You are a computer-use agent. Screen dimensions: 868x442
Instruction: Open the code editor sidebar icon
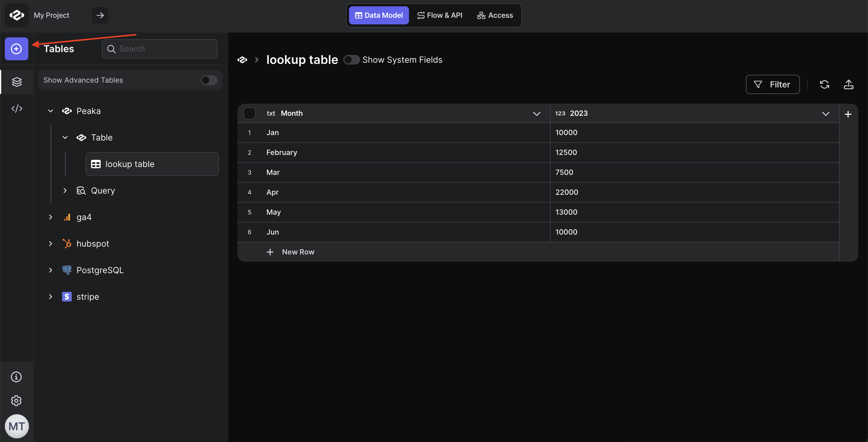(x=17, y=109)
